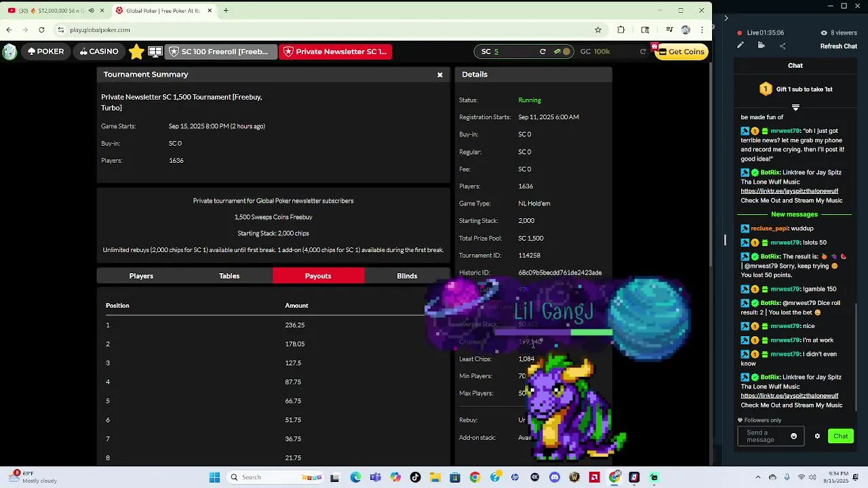
Task: Click the stream clip camera icon
Action: pos(762,46)
